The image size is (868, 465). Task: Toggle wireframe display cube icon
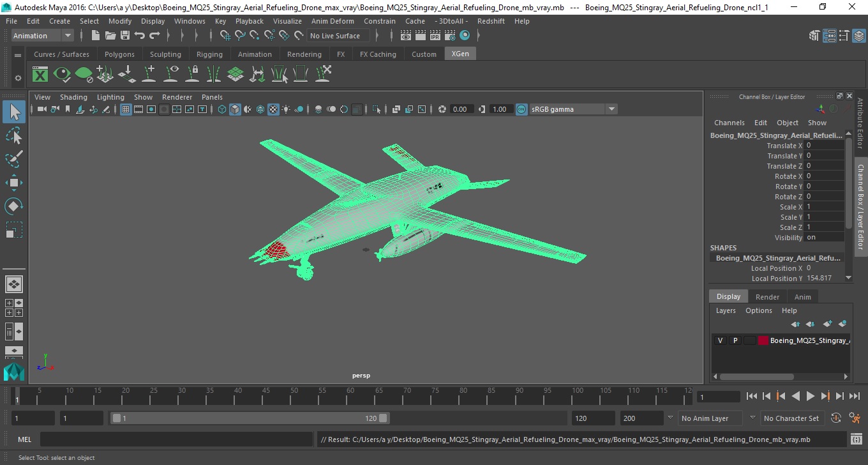222,109
